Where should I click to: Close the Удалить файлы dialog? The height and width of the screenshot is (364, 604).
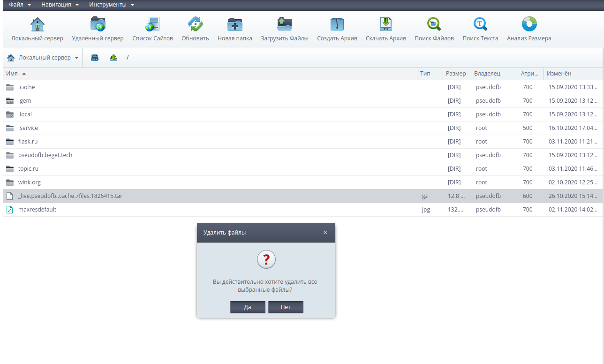pyautogui.click(x=325, y=233)
